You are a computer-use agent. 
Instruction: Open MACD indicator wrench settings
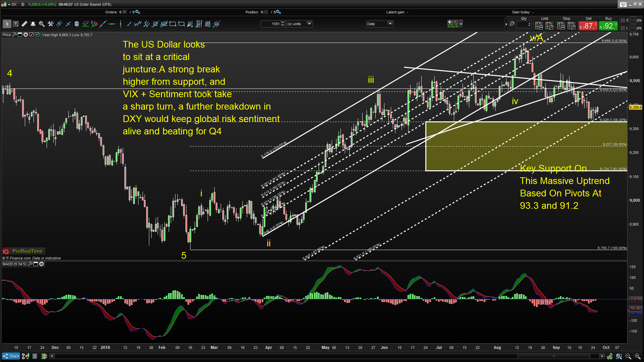pyautogui.click(x=30, y=264)
